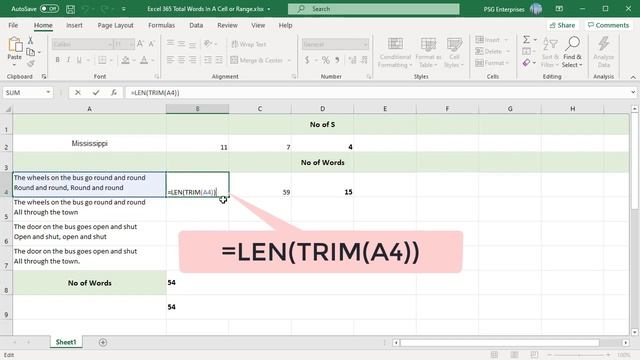The height and width of the screenshot is (360, 640).
Task: Switch to the Data tab
Action: tap(196, 25)
